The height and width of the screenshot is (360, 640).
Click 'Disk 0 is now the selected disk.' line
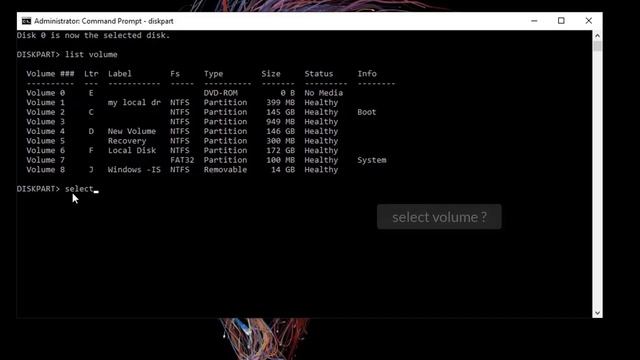pyautogui.click(x=93, y=36)
